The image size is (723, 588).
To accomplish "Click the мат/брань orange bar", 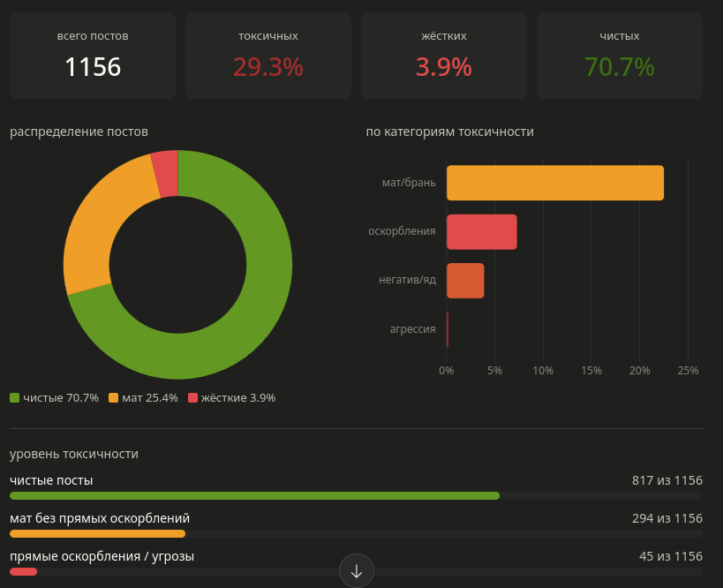I will click(555, 183).
